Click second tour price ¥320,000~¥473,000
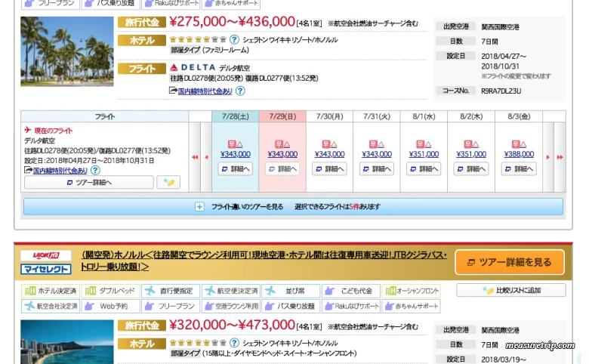Screen dimensions: 589x364 [x=232, y=325]
